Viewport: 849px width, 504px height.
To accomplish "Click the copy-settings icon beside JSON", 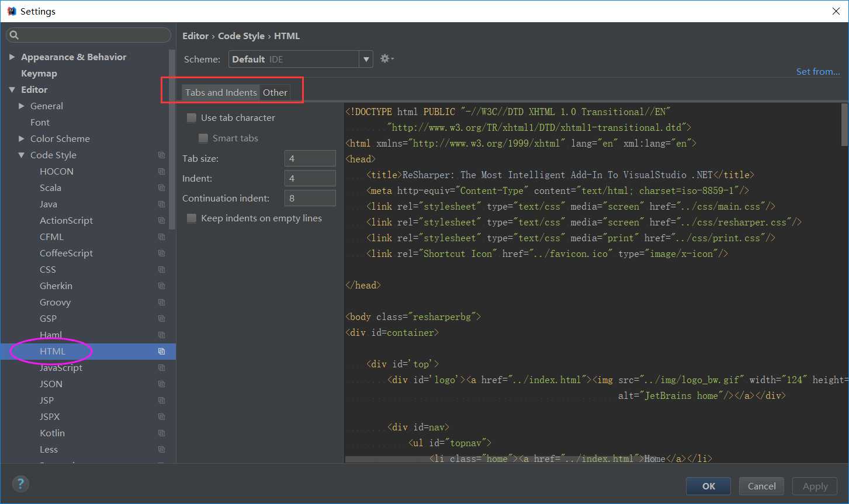I will tap(161, 384).
